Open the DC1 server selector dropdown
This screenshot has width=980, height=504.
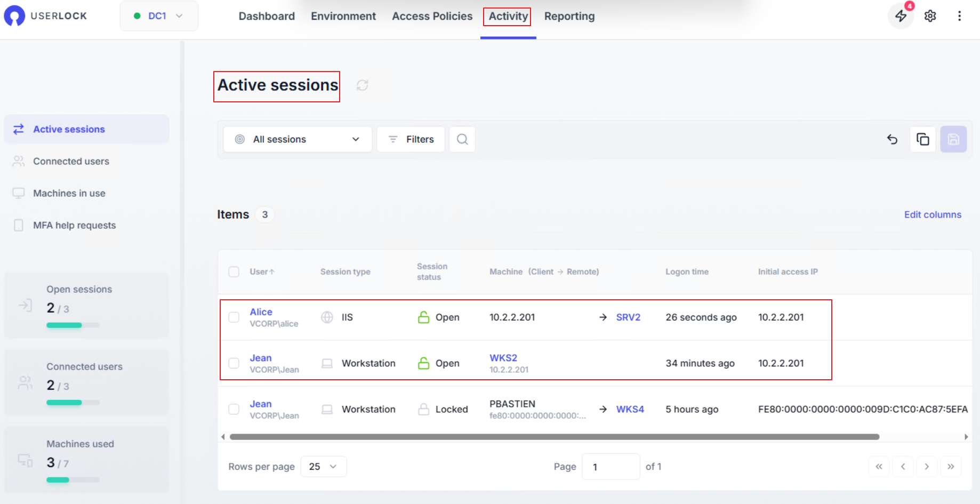(x=159, y=16)
